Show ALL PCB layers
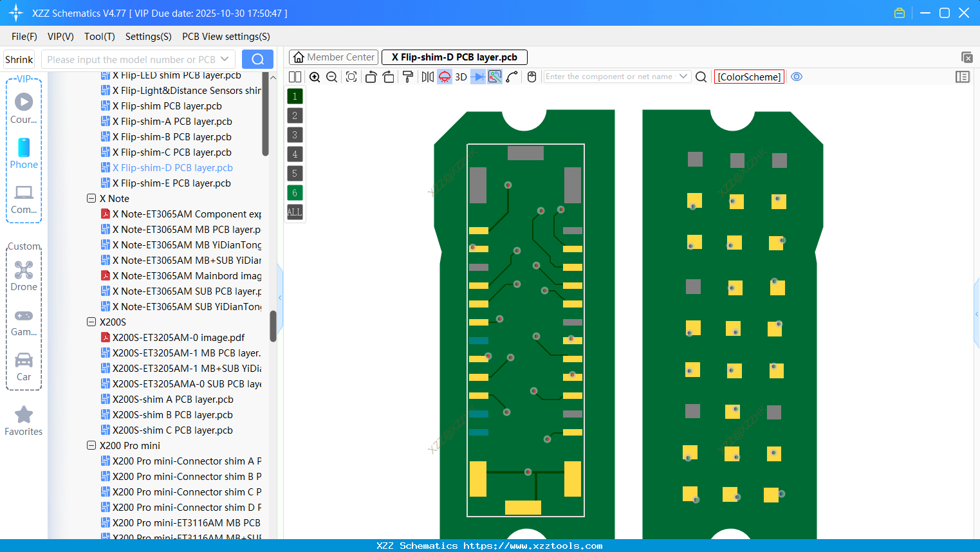 click(295, 212)
